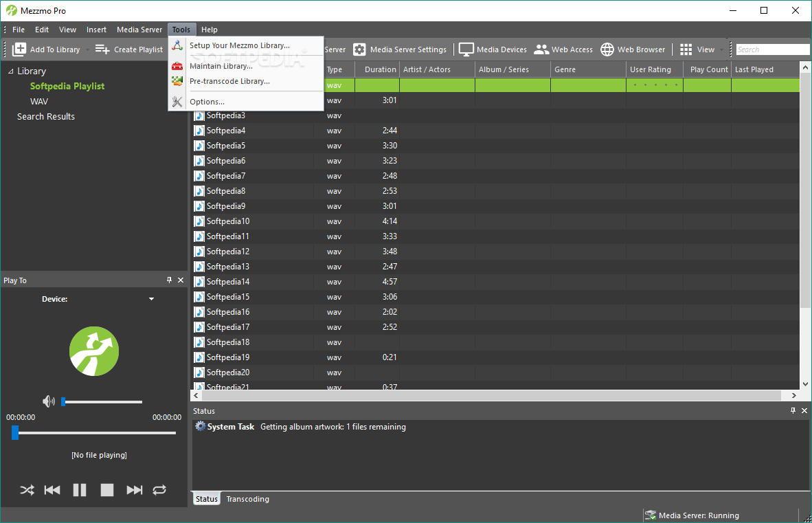Screen dimensions: 812x523
Task: Click the Media Devices monitor icon
Action: pos(466,49)
